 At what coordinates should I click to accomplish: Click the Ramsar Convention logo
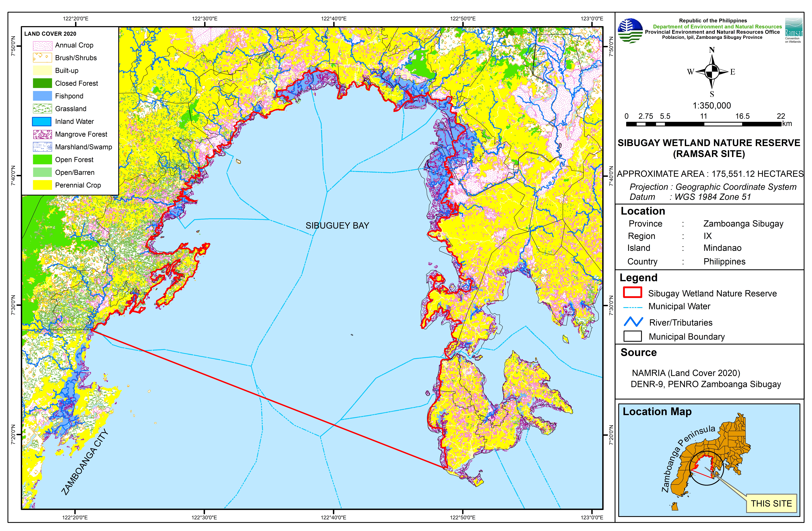coord(794,30)
